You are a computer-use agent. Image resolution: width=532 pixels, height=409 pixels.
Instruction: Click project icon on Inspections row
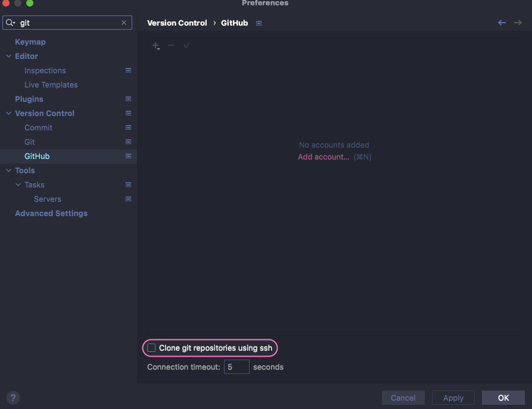[128, 70]
